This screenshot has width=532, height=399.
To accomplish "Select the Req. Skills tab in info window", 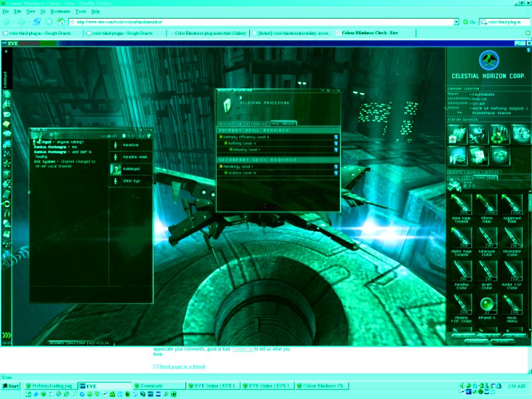I will [284, 124].
